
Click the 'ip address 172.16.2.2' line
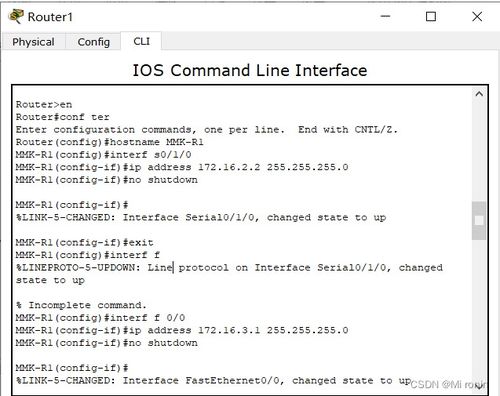[182, 167]
